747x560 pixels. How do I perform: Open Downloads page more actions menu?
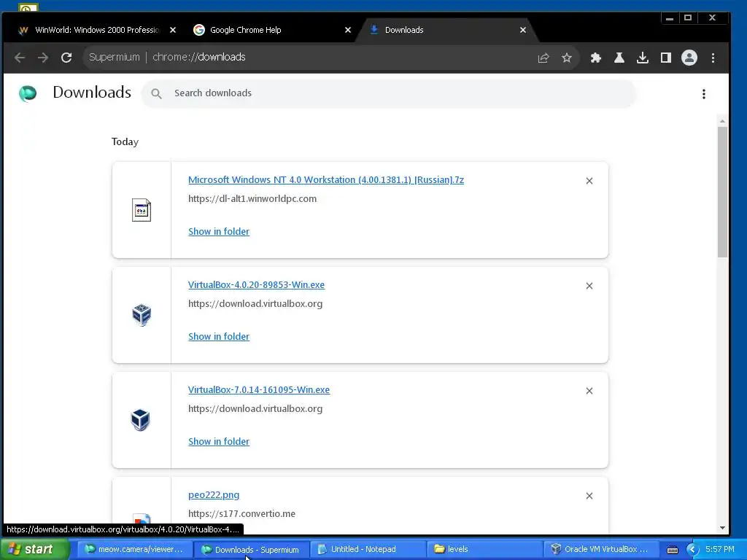(x=704, y=94)
